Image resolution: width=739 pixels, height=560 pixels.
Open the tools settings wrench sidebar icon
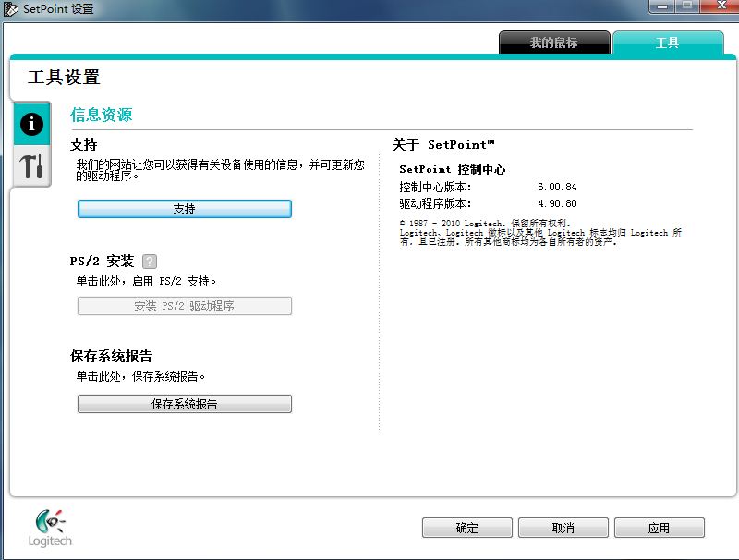click(31, 166)
